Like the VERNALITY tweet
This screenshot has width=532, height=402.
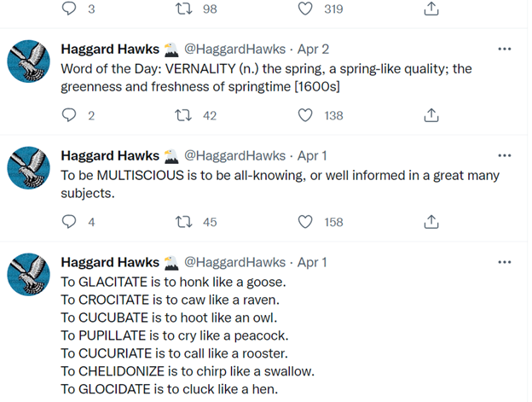(x=305, y=115)
